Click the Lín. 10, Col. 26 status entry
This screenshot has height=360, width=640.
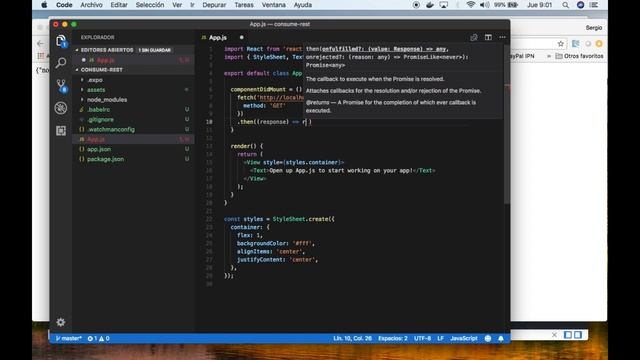click(352, 338)
